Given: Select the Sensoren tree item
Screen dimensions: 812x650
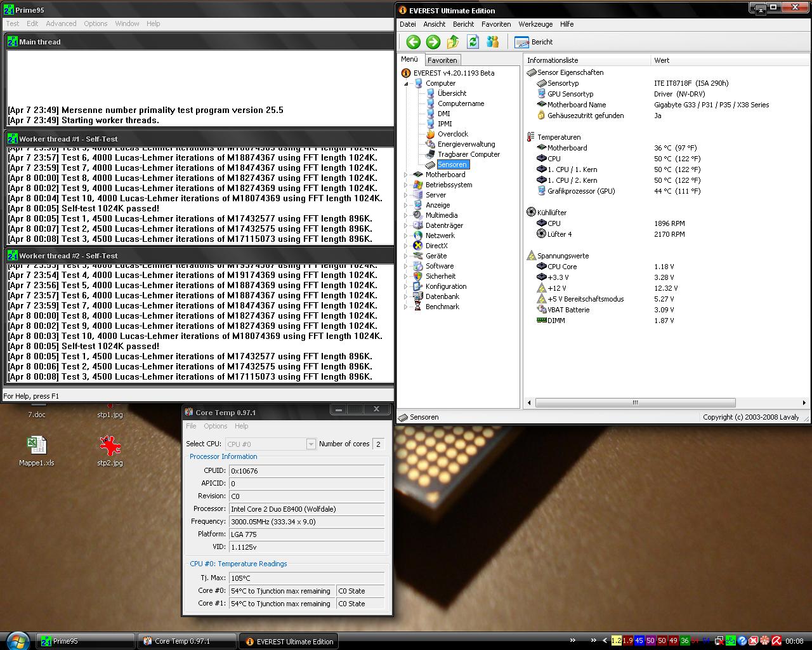Looking at the screenshot, I should tap(452, 164).
